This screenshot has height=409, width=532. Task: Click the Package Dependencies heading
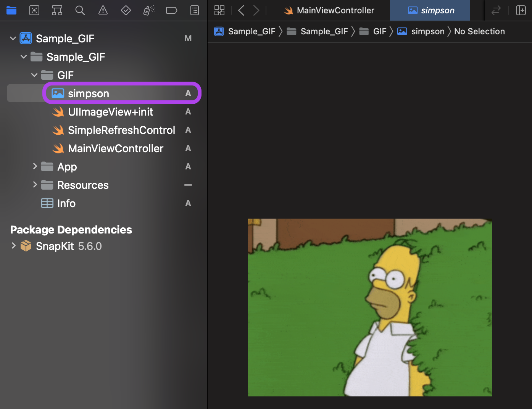coord(71,230)
